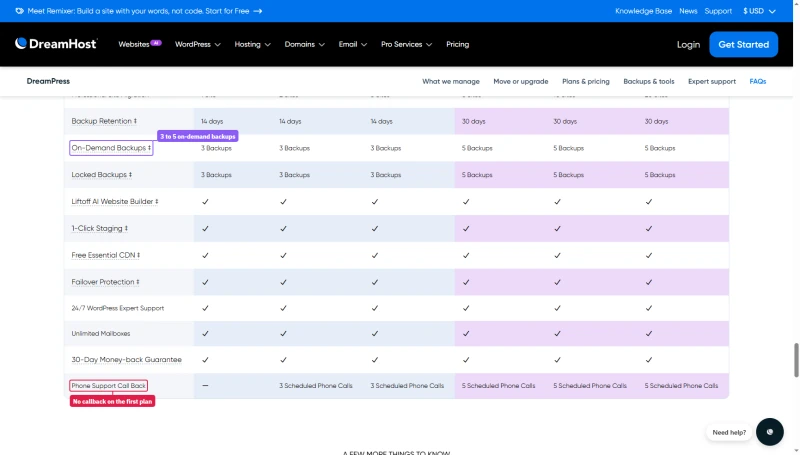This screenshot has height=455, width=800.
Task: Jump to Plans & pricing section
Action: pos(586,81)
